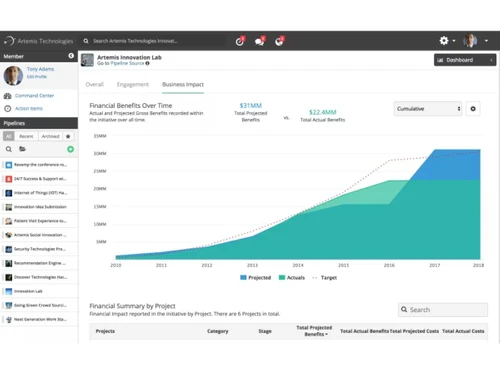This screenshot has width=500, height=375.
Task: Click the 24/7 Success red pipeline icon
Action: coord(9,179)
